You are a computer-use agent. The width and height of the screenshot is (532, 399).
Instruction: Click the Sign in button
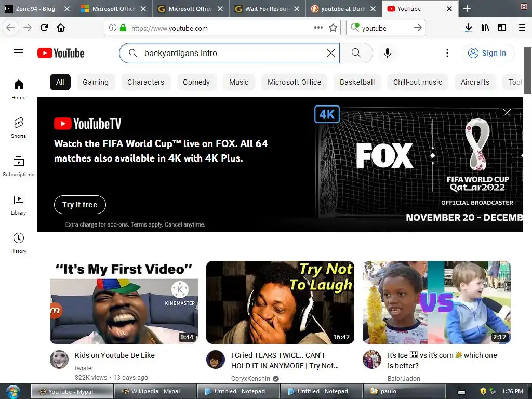488,53
